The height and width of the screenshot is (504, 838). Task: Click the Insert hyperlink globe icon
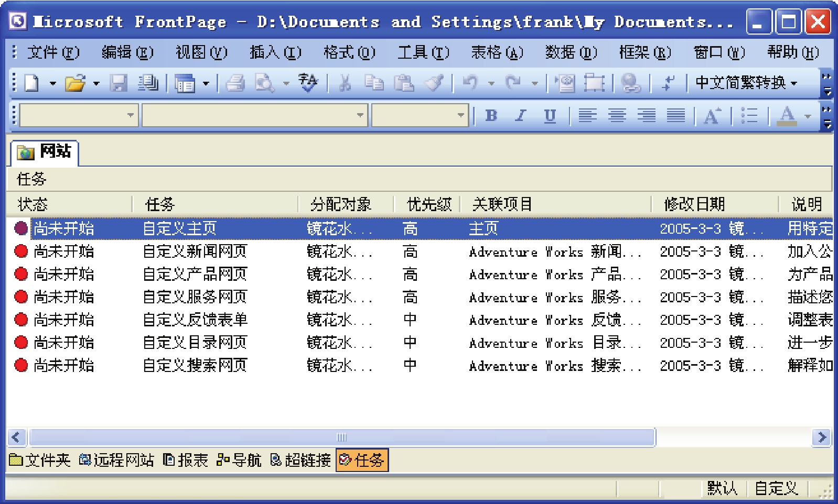pyautogui.click(x=630, y=83)
